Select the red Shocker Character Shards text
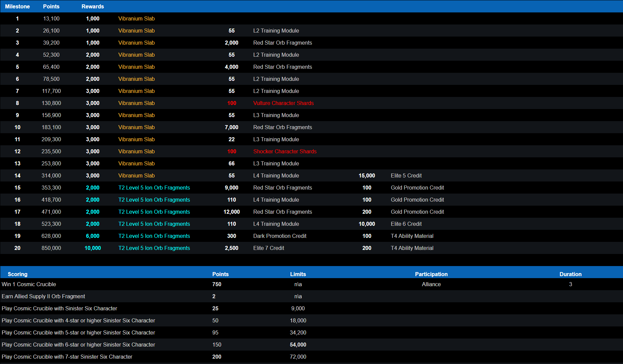Screen dimensions: 623x364 pyautogui.click(x=285, y=151)
